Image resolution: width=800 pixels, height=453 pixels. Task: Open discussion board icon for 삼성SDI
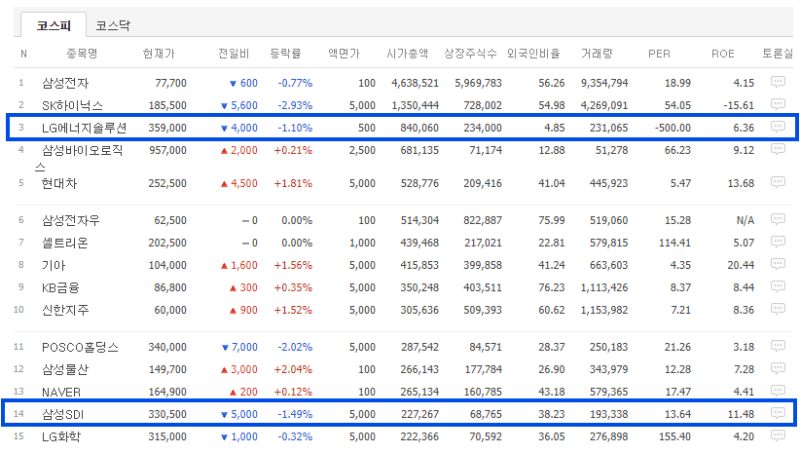point(778,413)
